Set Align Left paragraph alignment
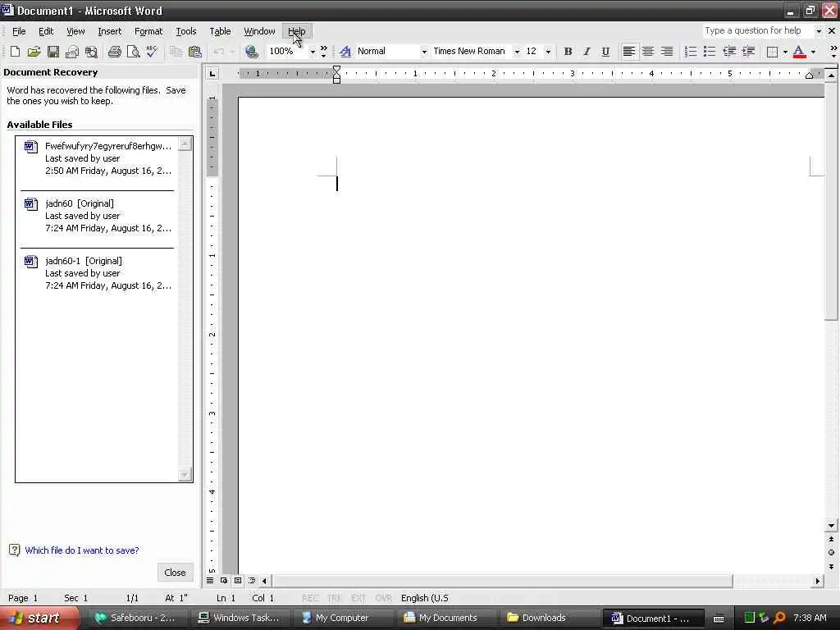The image size is (840, 630). [x=629, y=52]
